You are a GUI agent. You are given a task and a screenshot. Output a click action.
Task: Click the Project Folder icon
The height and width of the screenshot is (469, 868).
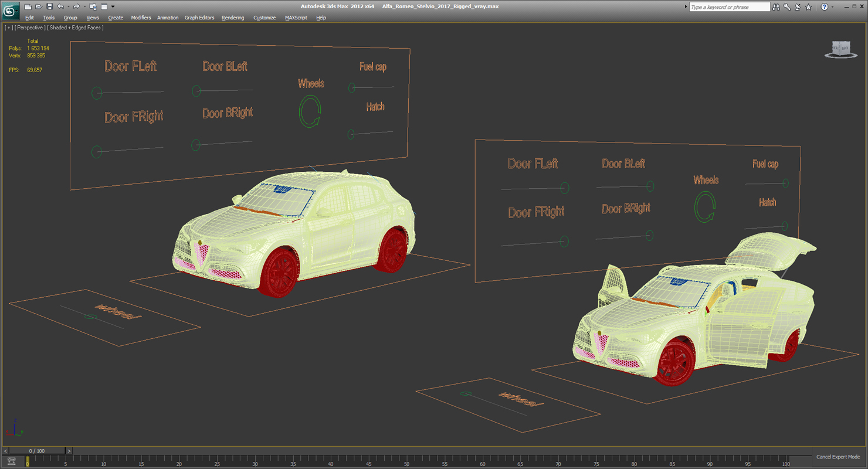tap(93, 6)
